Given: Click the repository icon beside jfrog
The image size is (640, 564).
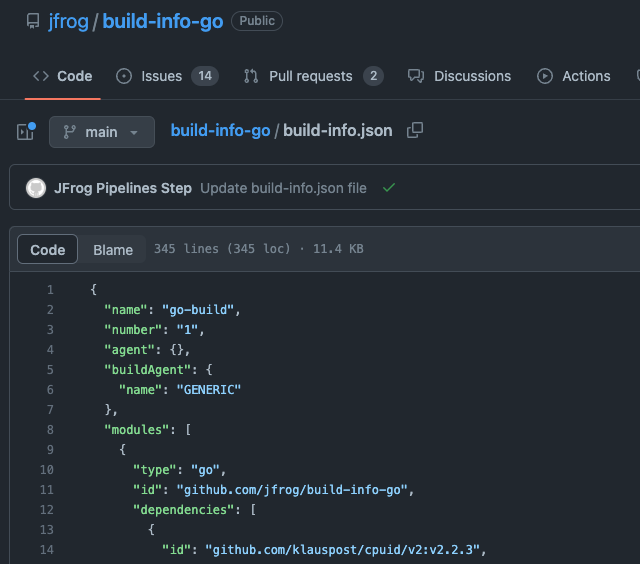Looking at the screenshot, I should [x=33, y=21].
